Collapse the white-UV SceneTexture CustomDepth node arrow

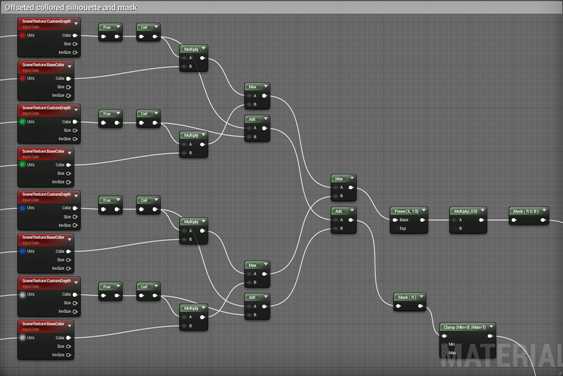pyautogui.click(x=76, y=283)
